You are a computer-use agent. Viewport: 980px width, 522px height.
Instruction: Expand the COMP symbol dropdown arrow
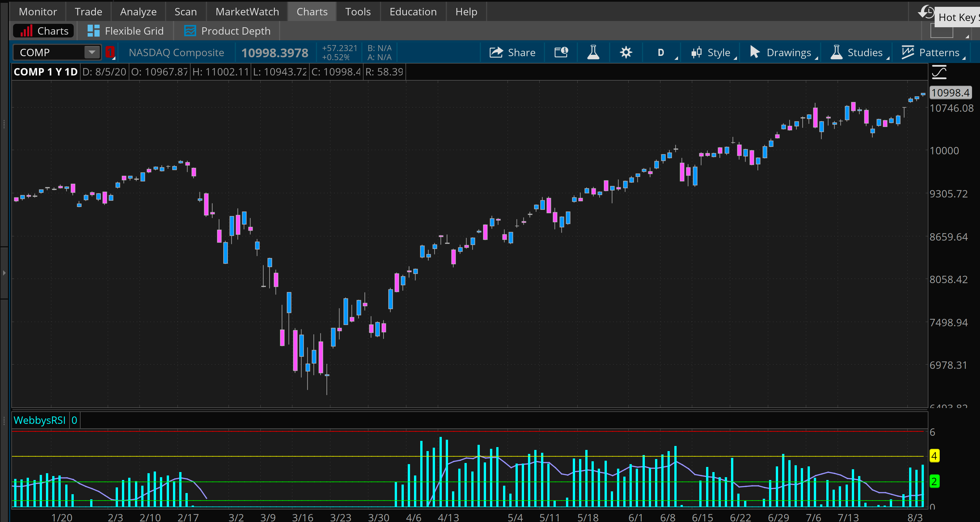92,52
